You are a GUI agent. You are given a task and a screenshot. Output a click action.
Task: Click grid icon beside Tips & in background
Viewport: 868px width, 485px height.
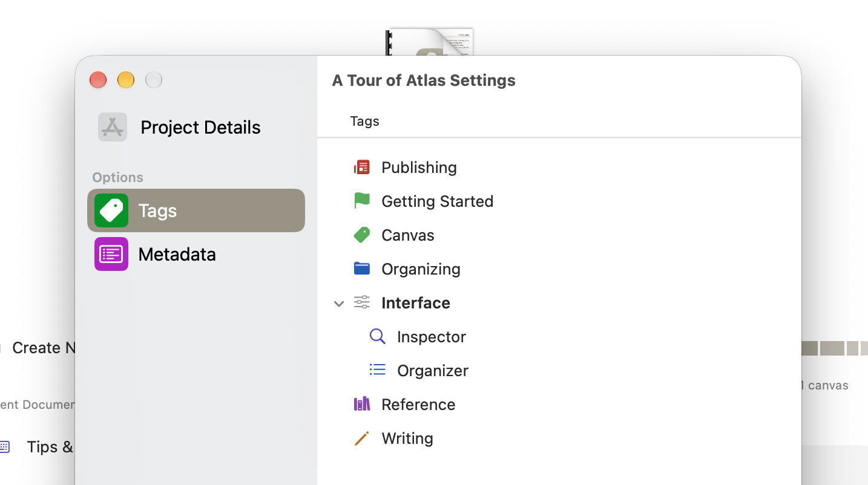[5, 447]
